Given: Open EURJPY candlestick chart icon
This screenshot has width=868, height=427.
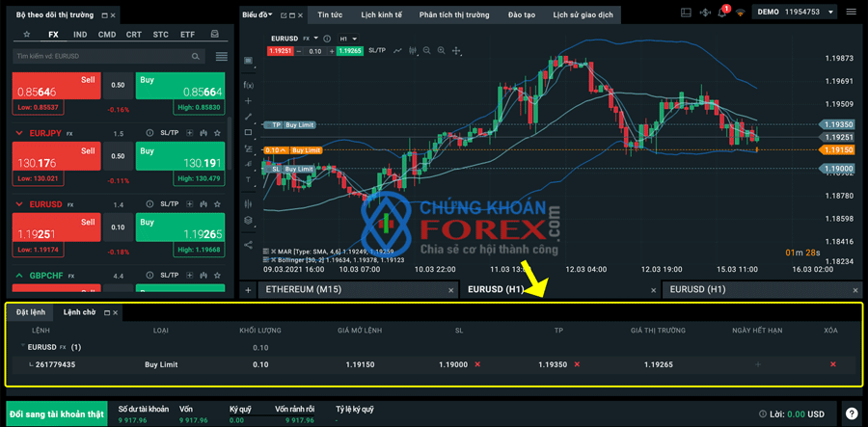Looking at the screenshot, I should pyautogui.click(x=203, y=133).
